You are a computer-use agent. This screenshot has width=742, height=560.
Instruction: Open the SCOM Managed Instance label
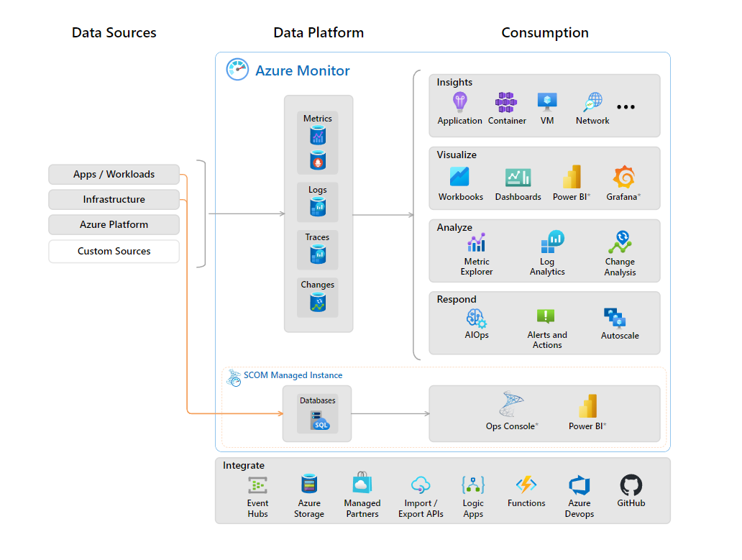point(293,375)
